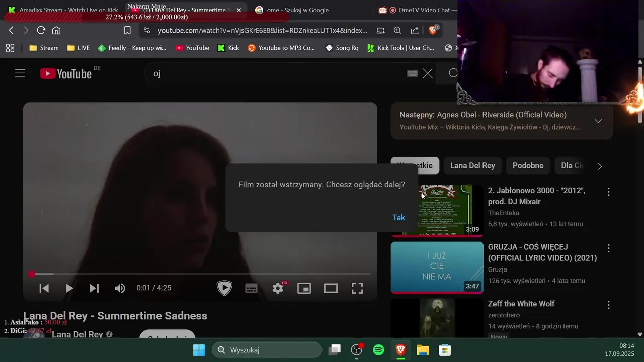Switch to Amadixx Stream Kick tab
The height and width of the screenshot is (362, 644).
pyautogui.click(x=63, y=10)
